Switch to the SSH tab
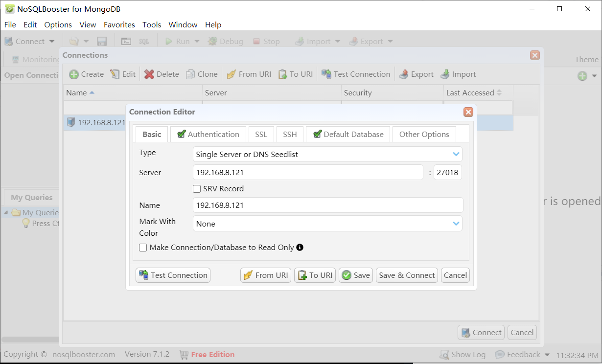Image resolution: width=602 pixels, height=364 pixels. click(x=290, y=135)
